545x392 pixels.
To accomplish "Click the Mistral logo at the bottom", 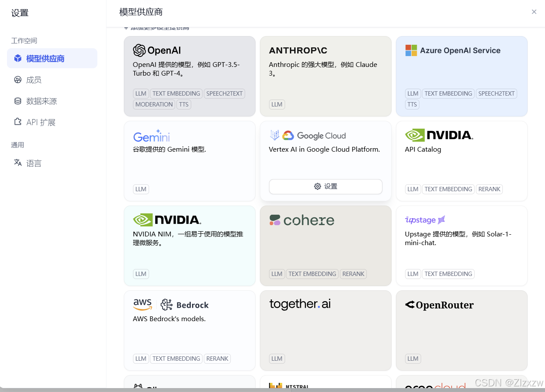I will coord(289,385).
